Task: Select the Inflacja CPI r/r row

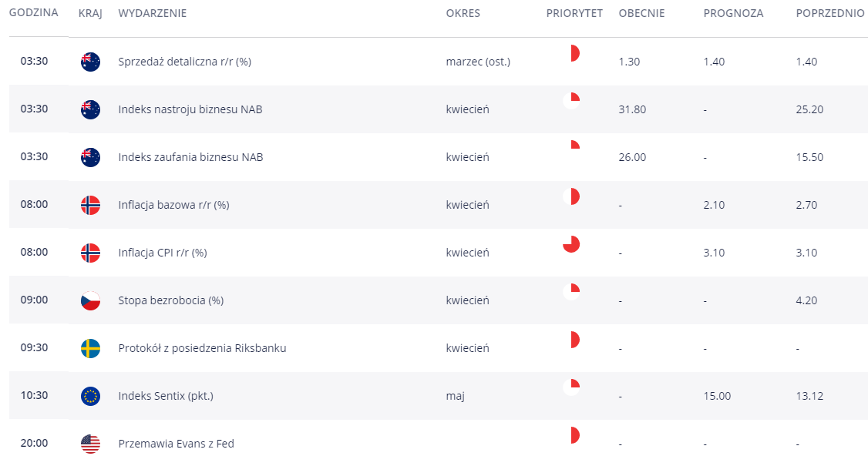Action: click(x=439, y=253)
